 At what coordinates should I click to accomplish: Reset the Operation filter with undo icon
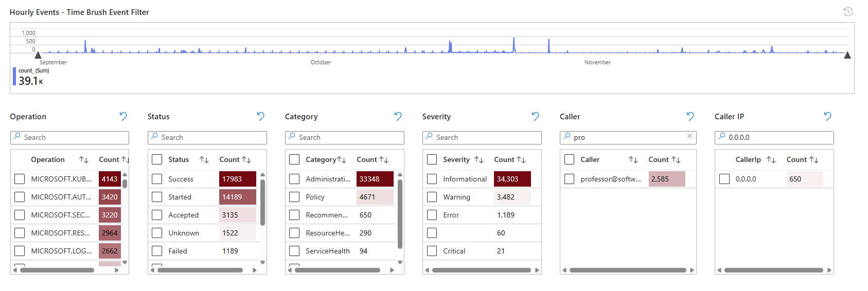(x=123, y=117)
